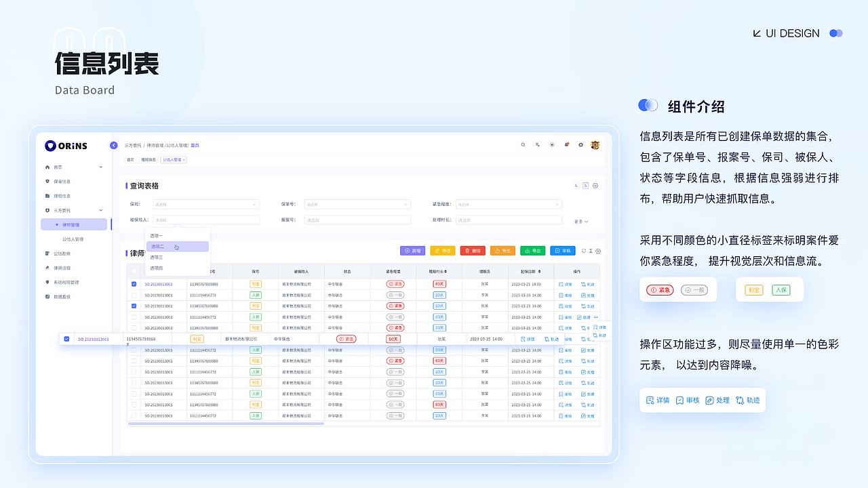Open the 保单号 dropdown in query form
Image resolution: width=868 pixels, height=488 pixels.
point(357,204)
